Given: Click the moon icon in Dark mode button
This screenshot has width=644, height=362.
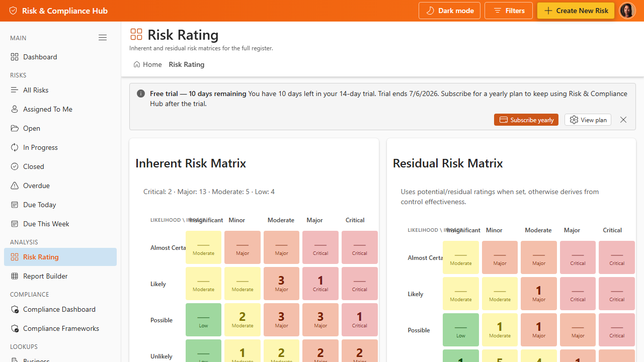Looking at the screenshot, I should click(430, 11).
